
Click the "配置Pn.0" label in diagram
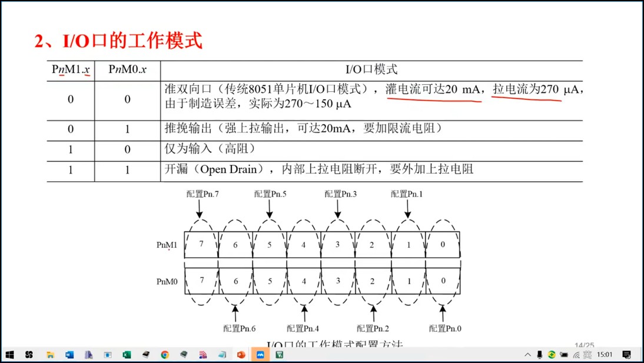[x=445, y=328]
